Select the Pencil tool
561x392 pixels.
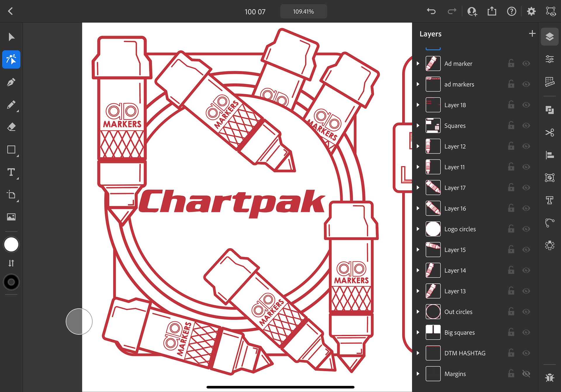pyautogui.click(x=11, y=105)
